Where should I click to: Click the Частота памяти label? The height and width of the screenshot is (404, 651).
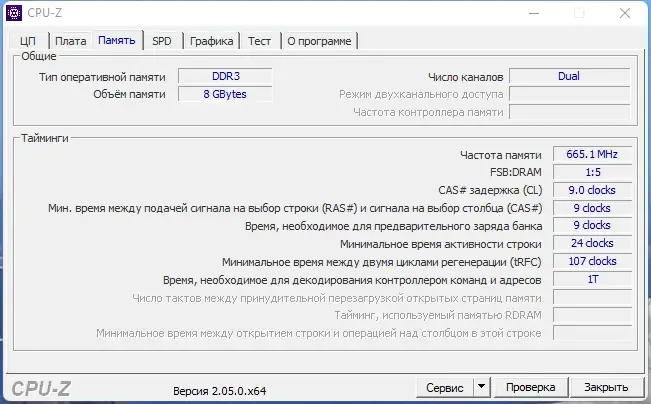[x=501, y=155]
